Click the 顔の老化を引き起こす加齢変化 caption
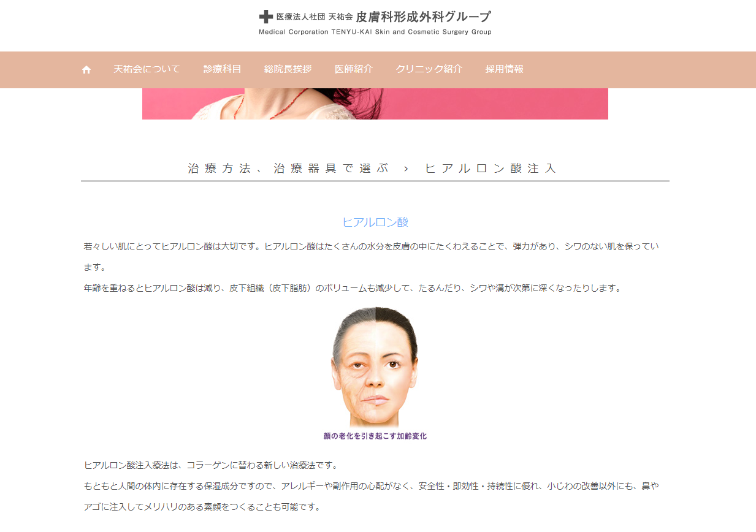The image size is (756, 532). pos(375,436)
